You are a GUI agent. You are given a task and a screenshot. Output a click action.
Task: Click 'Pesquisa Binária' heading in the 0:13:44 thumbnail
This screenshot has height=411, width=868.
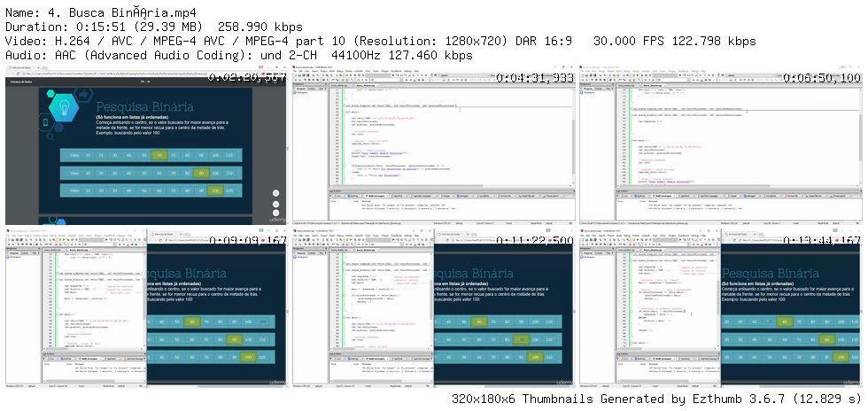[770, 273]
